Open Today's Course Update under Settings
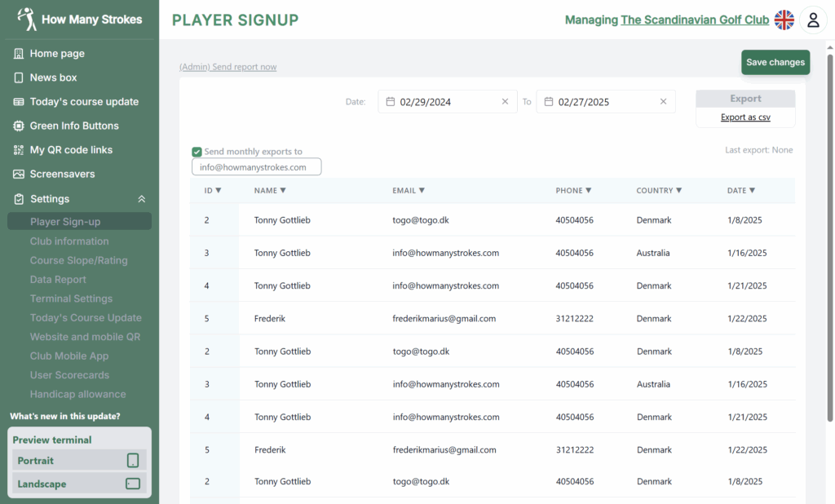835x504 pixels. pyautogui.click(x=86, y=318)
